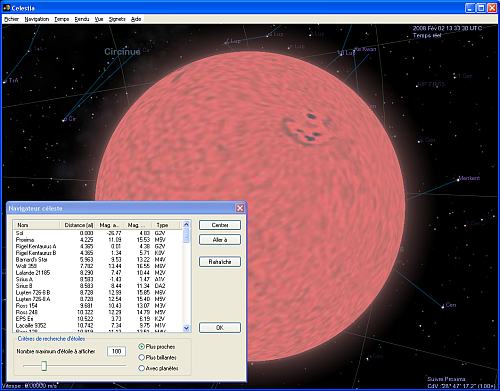
Task: Click the maximum star count input field
Action: click(116, 351)
